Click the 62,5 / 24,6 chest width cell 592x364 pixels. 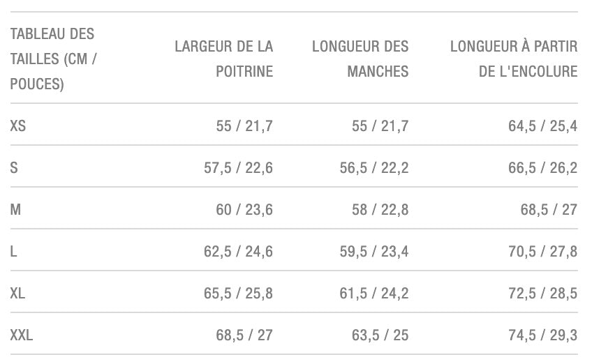pyautogui.click(x=238, y=251)
